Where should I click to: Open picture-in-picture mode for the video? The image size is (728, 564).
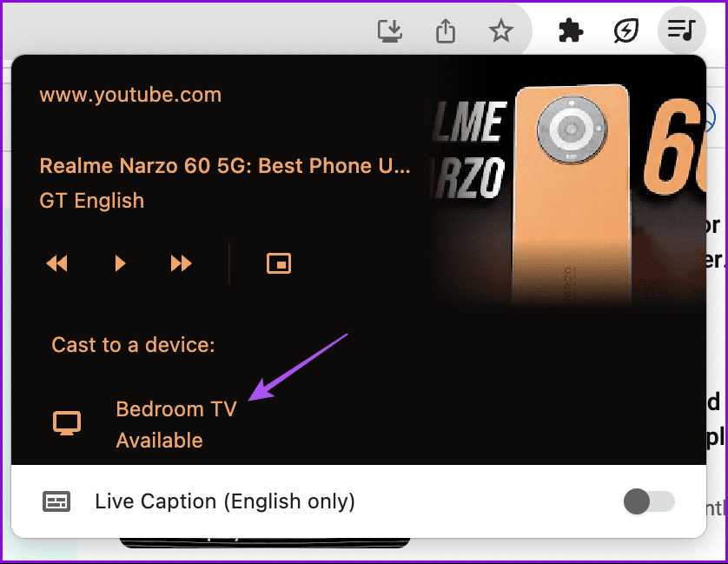coord(278,262)
